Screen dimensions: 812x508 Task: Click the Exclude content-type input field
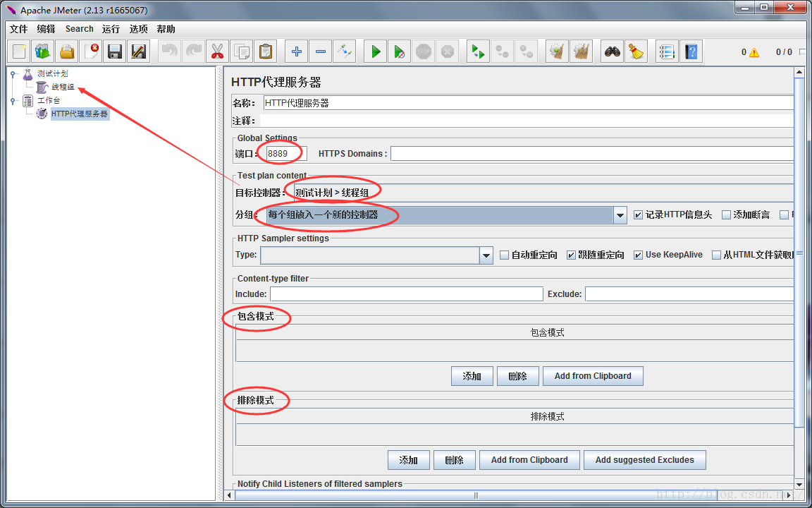(x=690, y=294)
